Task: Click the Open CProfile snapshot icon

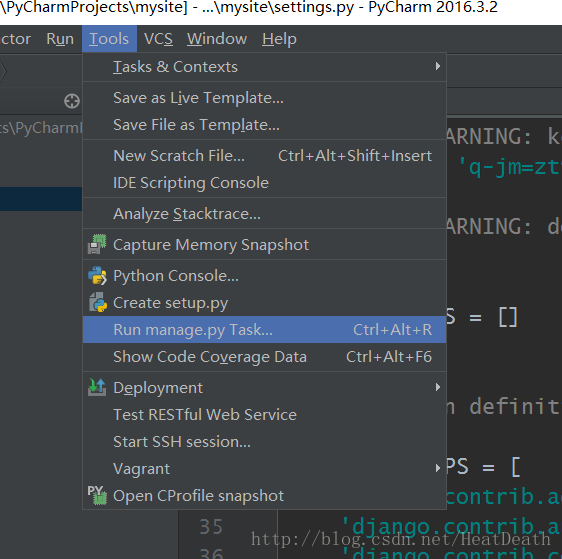Action: [x=97, y=495]
